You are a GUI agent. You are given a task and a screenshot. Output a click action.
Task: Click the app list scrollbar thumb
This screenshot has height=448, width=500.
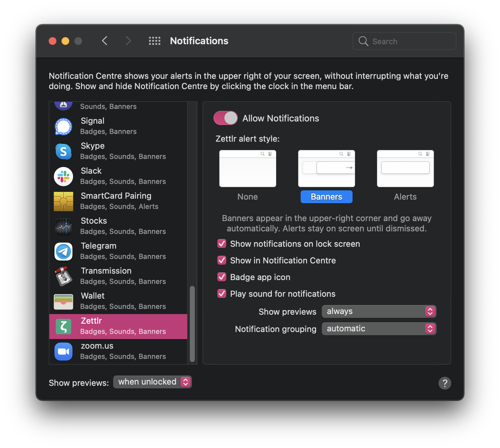point(192,324)
